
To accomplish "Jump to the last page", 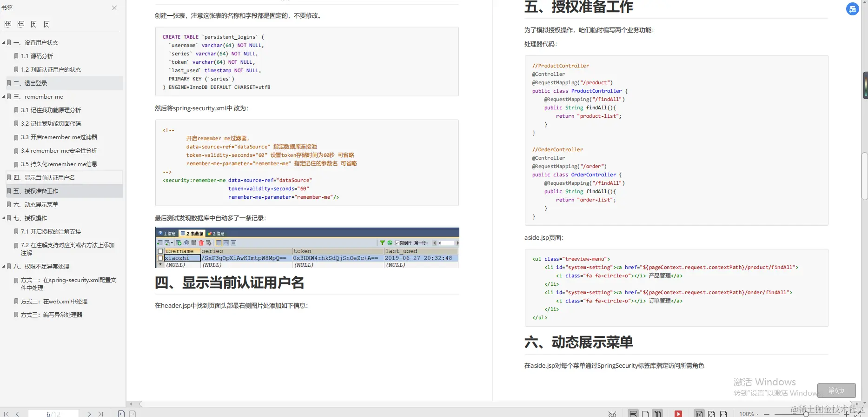I will [x=101, y=414].
